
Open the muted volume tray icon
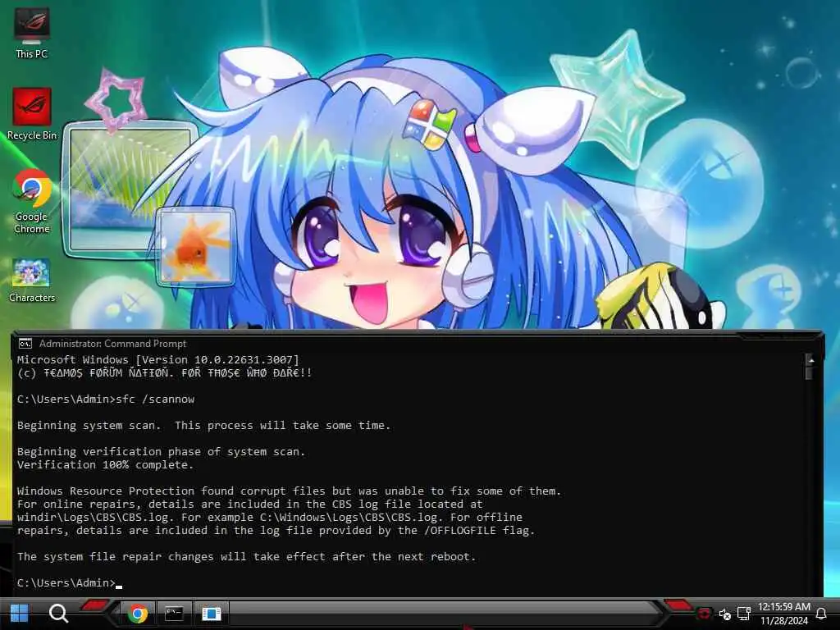[x=725, y=614]
